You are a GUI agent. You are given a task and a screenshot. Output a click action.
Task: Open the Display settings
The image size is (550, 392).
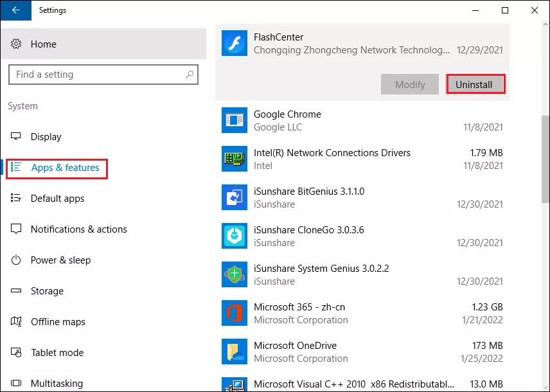point(104,136)
